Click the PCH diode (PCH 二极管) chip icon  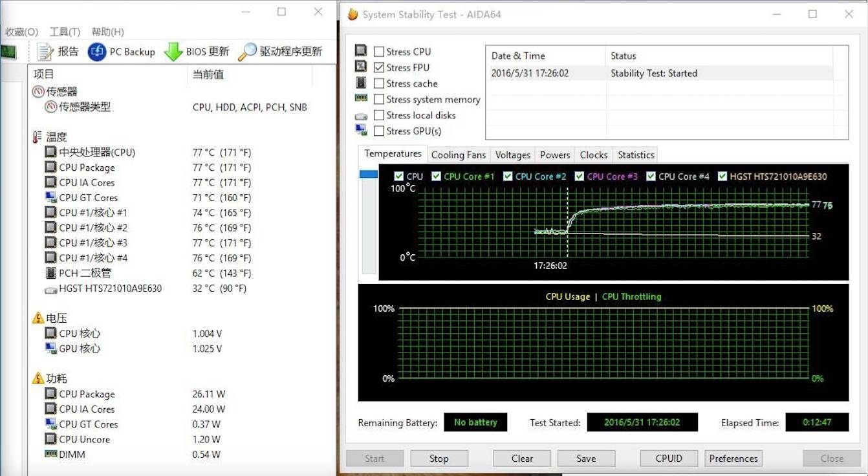50,273
